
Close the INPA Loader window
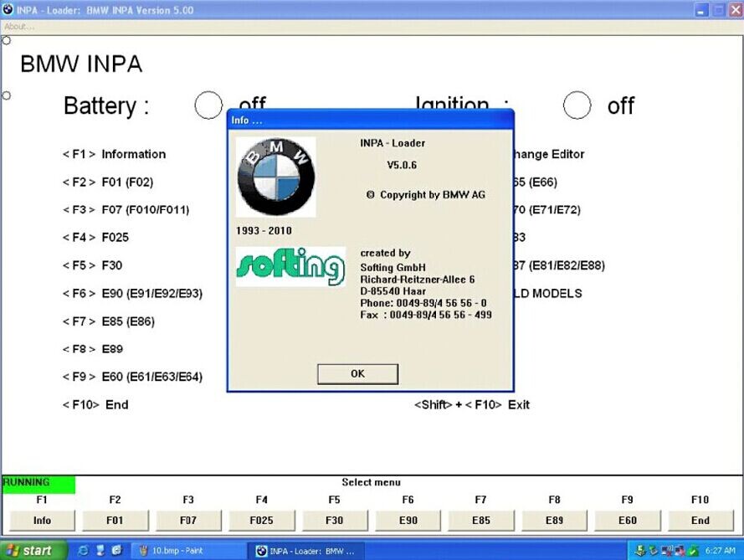735,10
